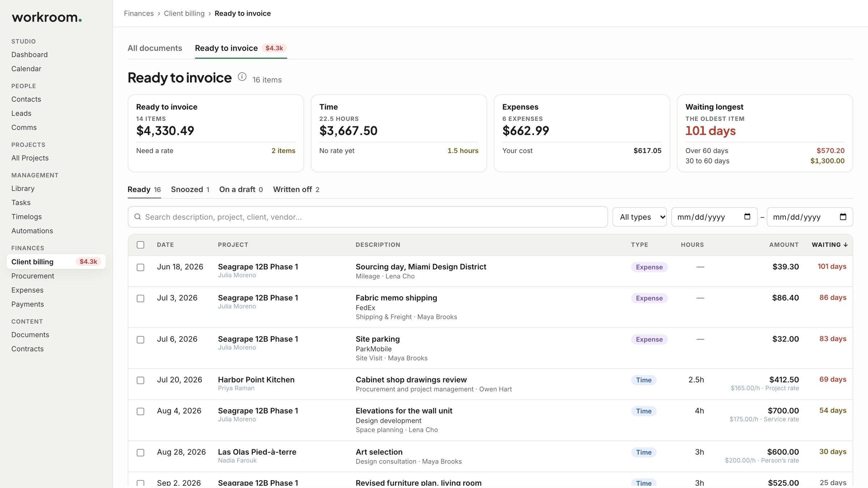
Task: Open Automations in the sidebar
Action: click(32, 231)
